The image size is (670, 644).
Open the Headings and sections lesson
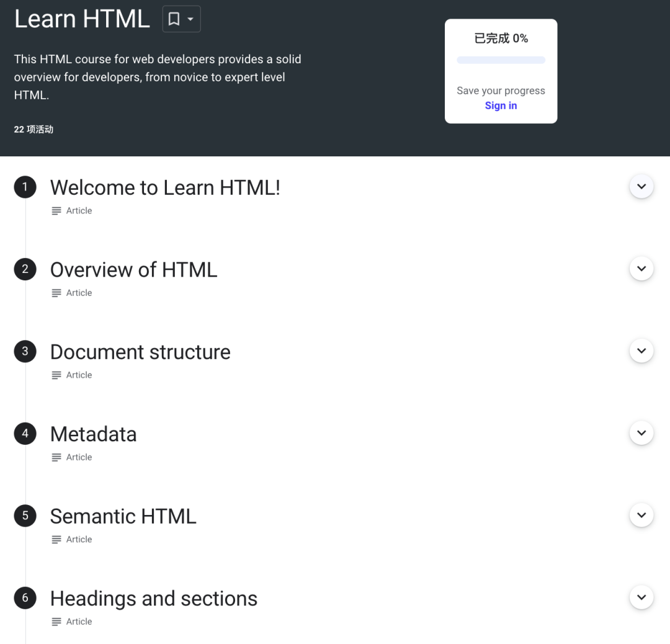(x=154, y=598)
